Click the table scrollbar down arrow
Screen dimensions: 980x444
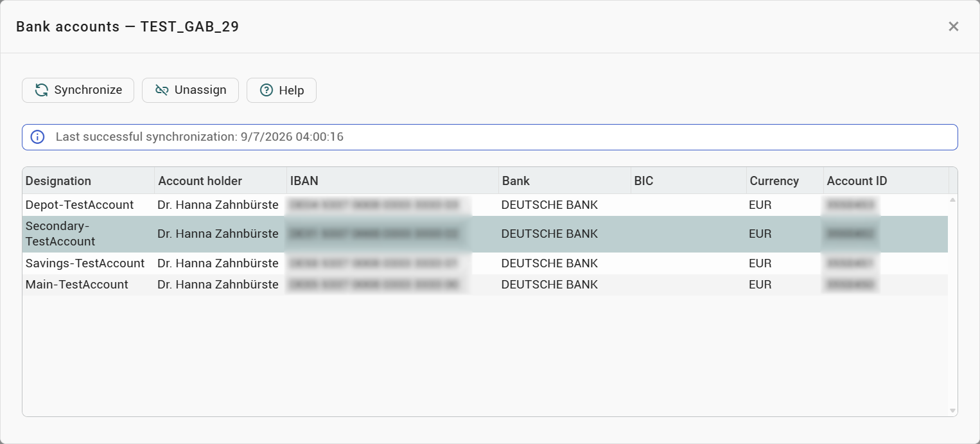[x=952, y=411]
